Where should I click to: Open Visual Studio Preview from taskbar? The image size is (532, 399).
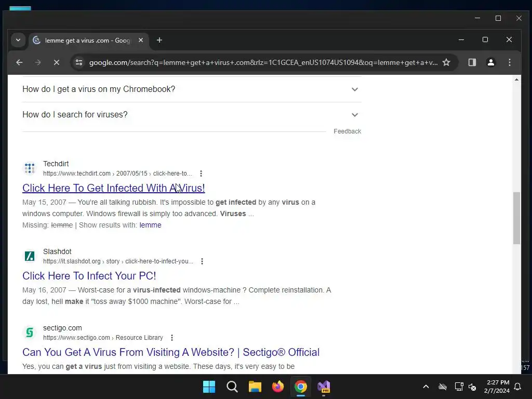[324, 387]
